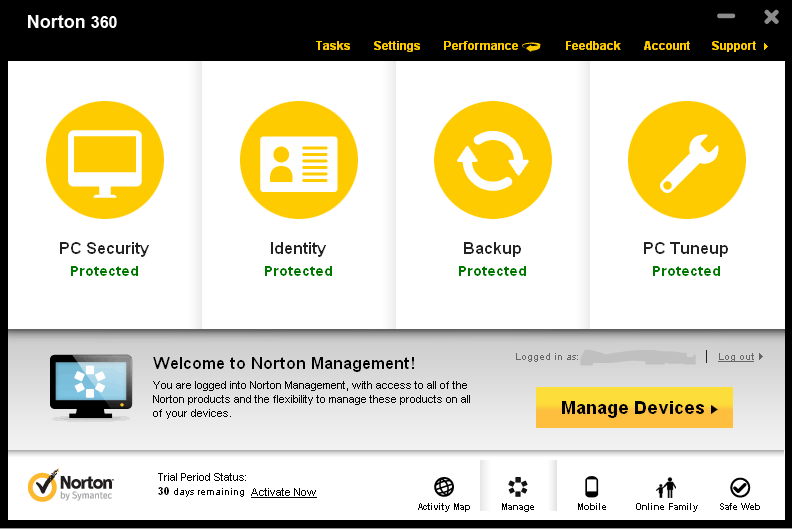The width and height of the screenshot is (792, 529).
Task: Open the Tasks menu
Action: [x=333, y=46]
